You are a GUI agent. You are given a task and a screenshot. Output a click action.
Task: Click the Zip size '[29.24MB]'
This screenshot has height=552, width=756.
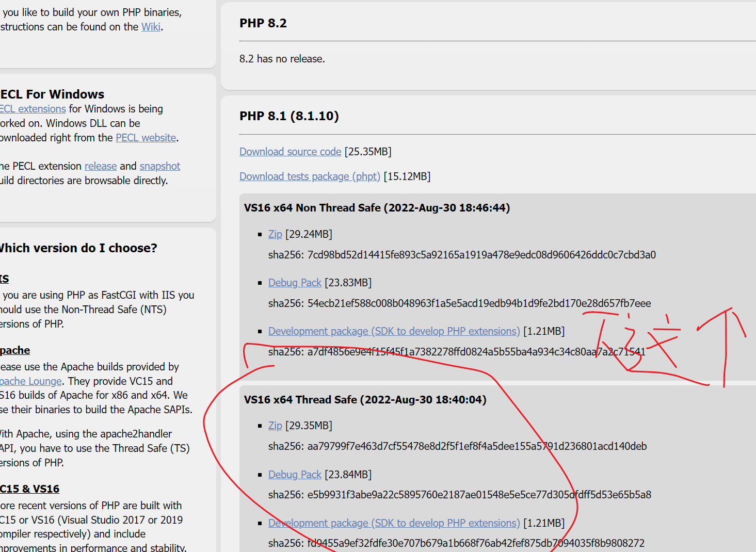point(309,234)
